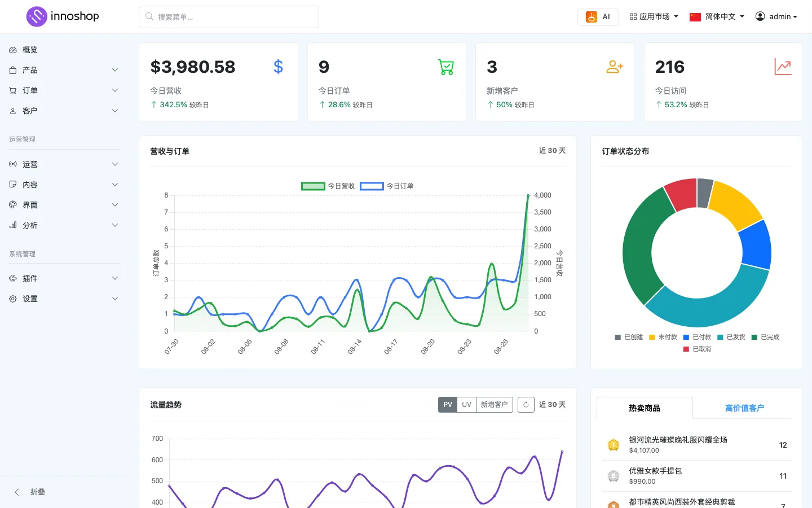Viewport: 812px width, 508px height.
Task: Expand the 插件 sidebar menu chevron
Action: 115,278
